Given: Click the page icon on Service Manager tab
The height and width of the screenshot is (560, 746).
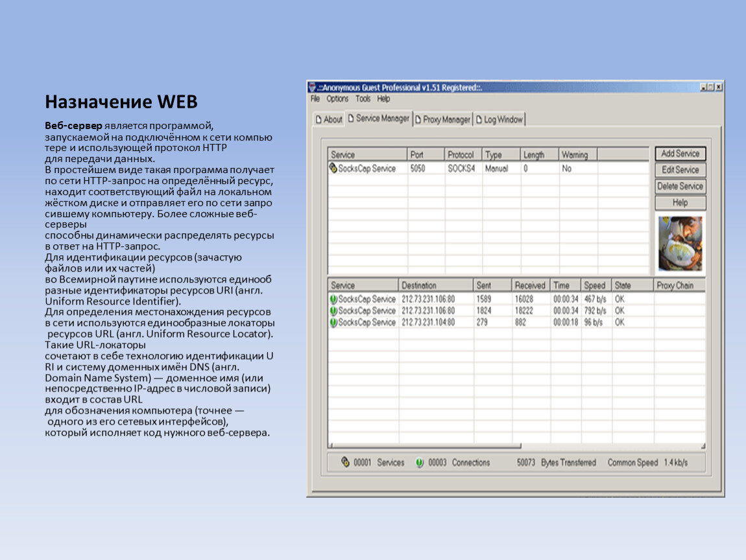Looking at the screenshot, I should click(x=351, y=118).
